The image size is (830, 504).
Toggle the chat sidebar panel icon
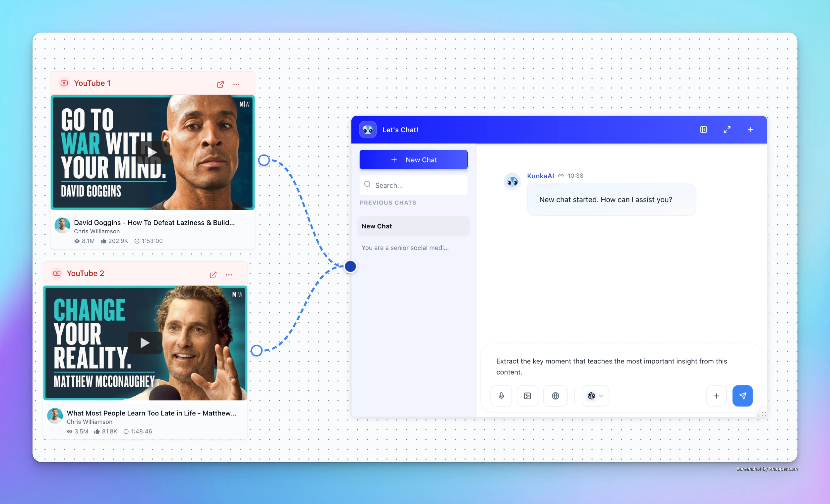click(x=703, y=130)
